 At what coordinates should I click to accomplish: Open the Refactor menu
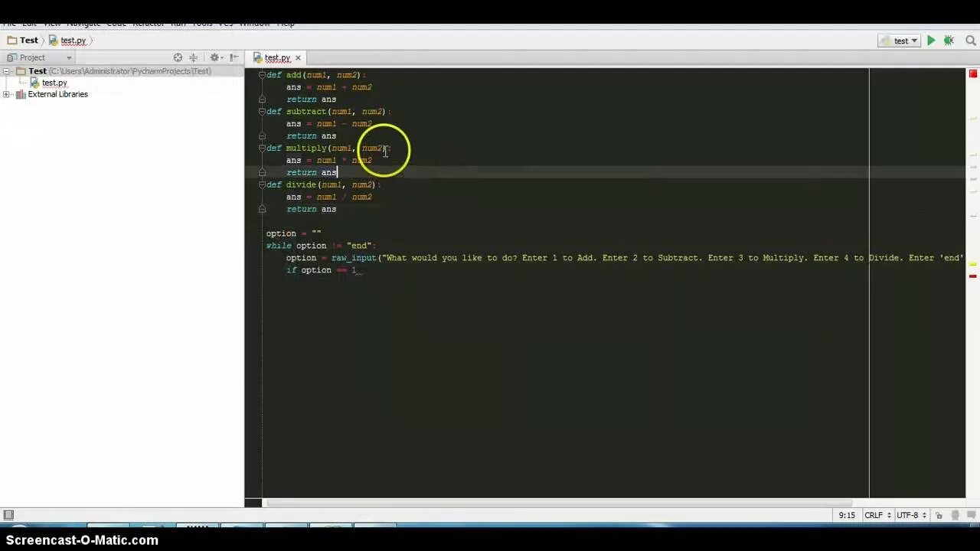coord(149,24)
